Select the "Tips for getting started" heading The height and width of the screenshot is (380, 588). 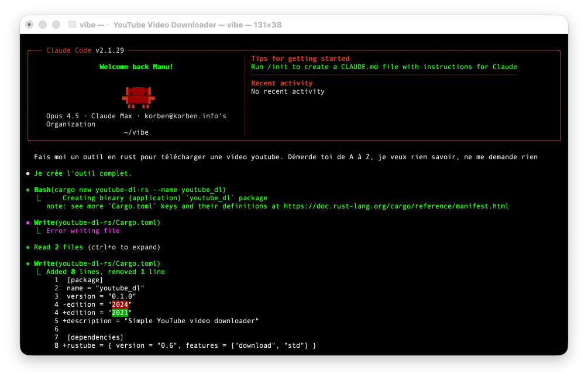point(300,59)
